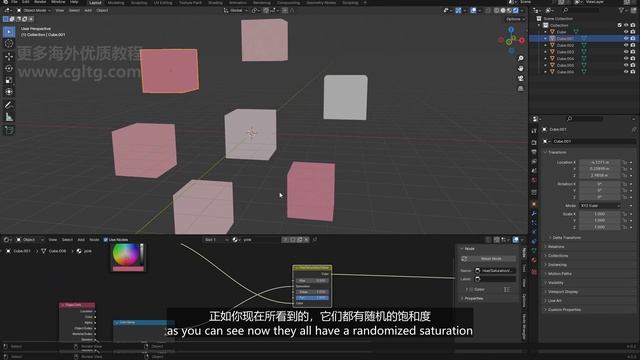Screen dimensions: 640x360
Task: Select Cube.005 in the outliner
Action: (x=565, y=65)
